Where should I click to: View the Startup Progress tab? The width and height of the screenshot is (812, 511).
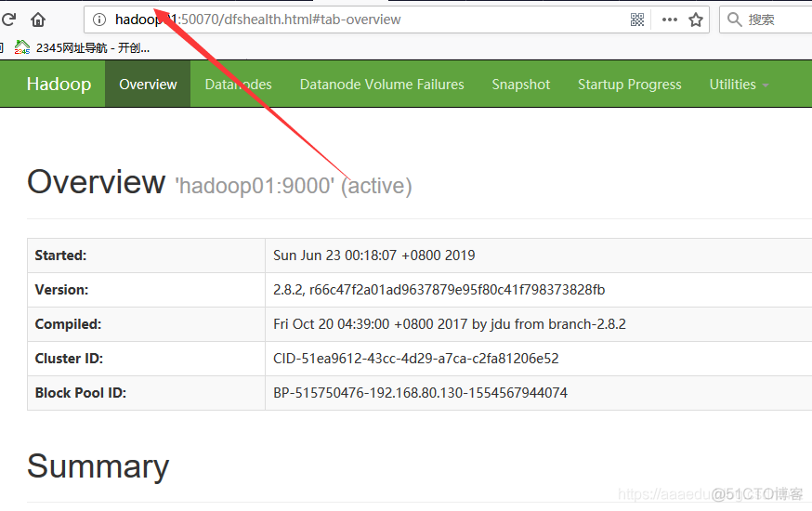coord(629,85)
